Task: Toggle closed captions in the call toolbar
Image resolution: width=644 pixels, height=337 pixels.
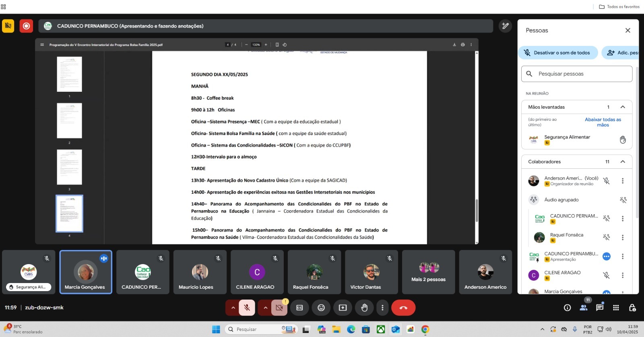Action: point(299,308)
